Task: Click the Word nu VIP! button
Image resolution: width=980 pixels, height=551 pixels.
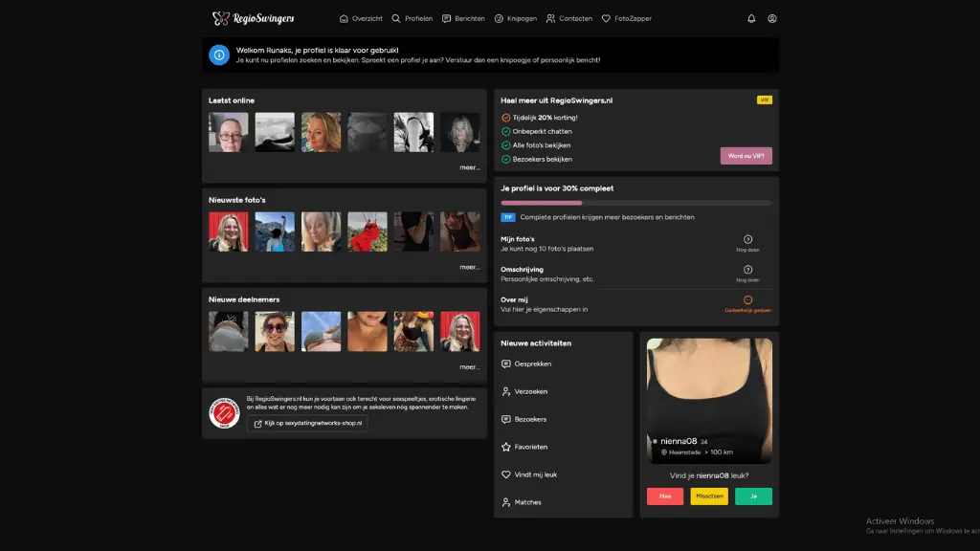Action: (746, 155)
